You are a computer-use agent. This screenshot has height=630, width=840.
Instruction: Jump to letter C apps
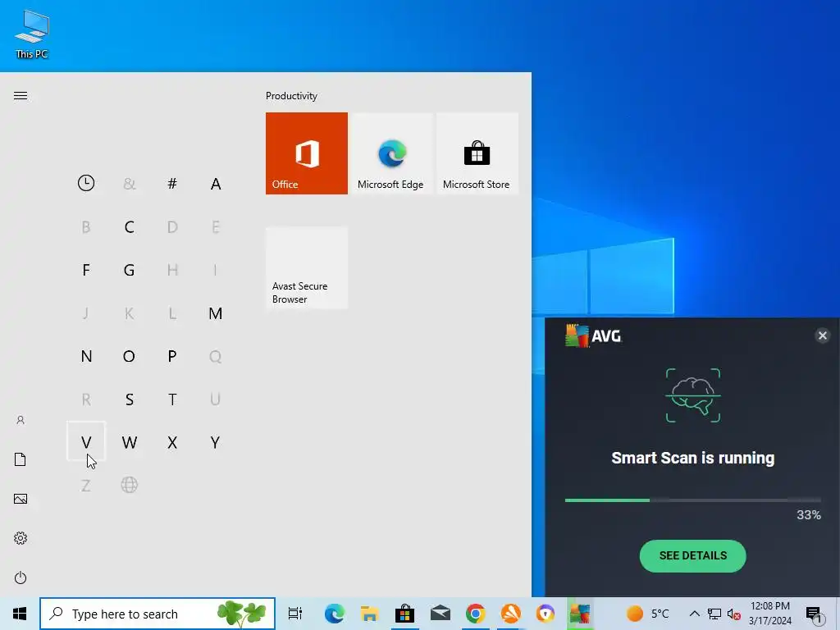(x=129, y=226)
